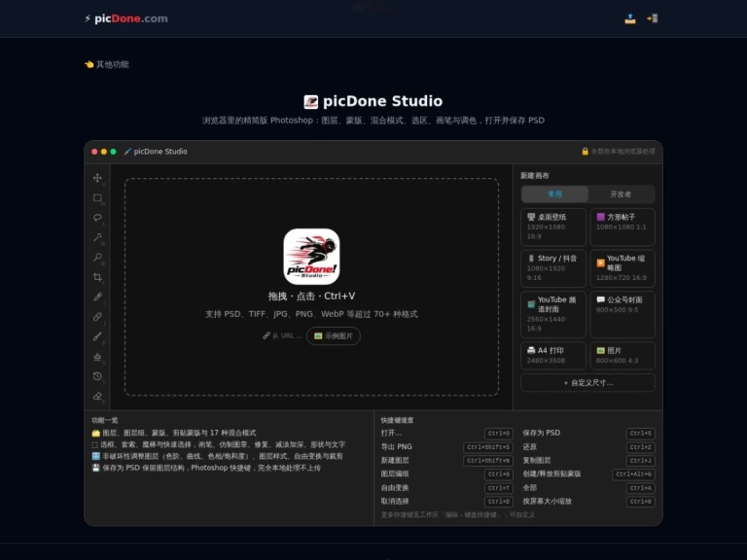The image size is (747, 560).
Task: Click the picDone.com site logo
Action: (x=126, y=18)
